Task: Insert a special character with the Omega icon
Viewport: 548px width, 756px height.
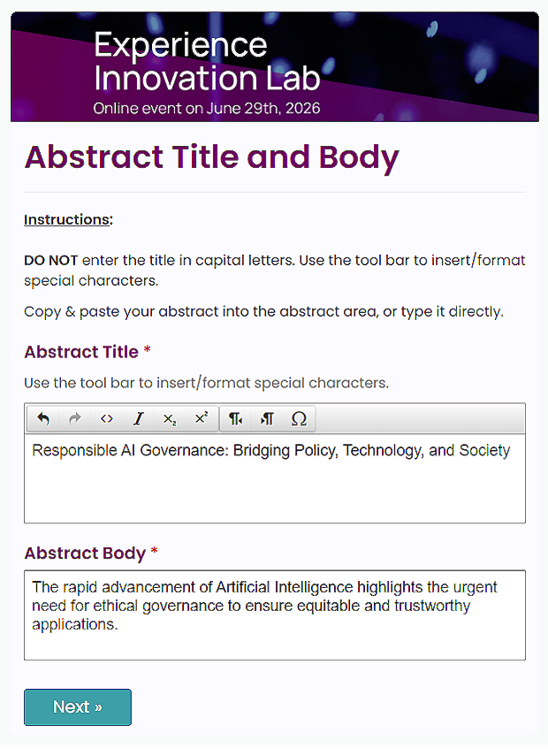Action: [x=299, y=418]
